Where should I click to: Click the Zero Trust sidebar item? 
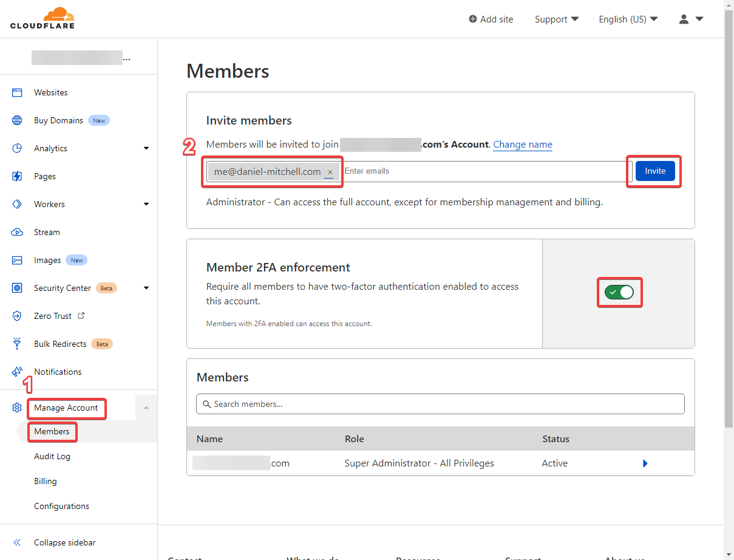pos(53,316)
